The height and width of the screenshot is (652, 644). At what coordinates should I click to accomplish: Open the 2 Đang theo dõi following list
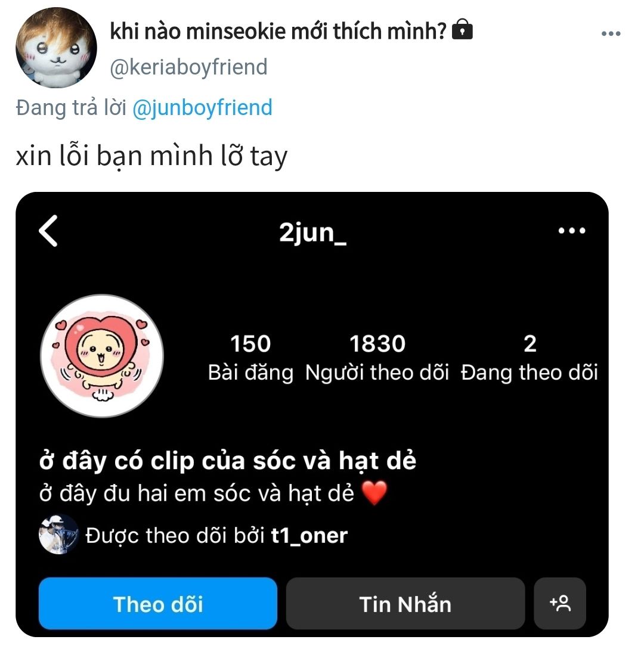529,357
